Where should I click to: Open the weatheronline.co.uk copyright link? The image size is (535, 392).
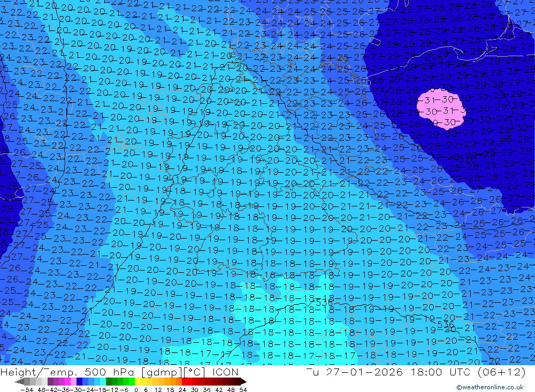tap(490, 387)
